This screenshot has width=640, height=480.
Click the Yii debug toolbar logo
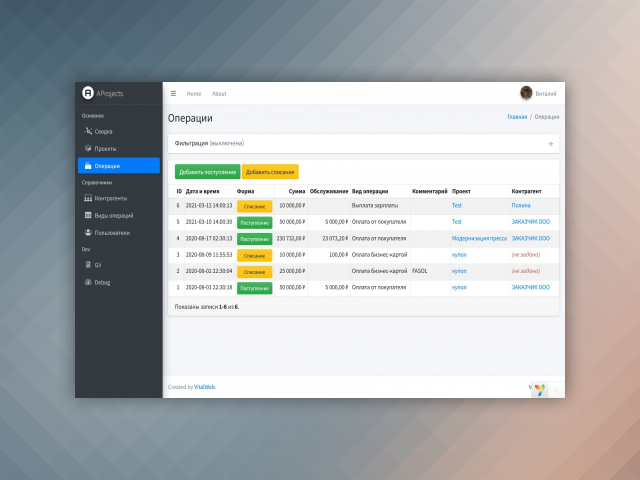[x=540, y=390]
